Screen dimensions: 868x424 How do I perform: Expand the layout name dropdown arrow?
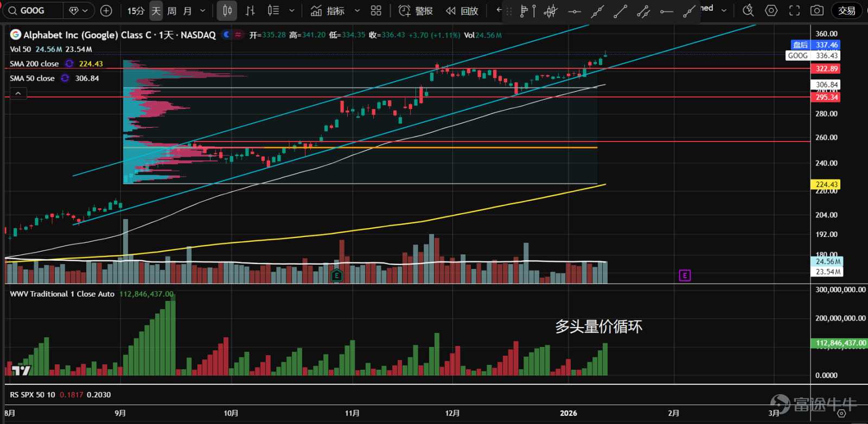coord(724,10)
